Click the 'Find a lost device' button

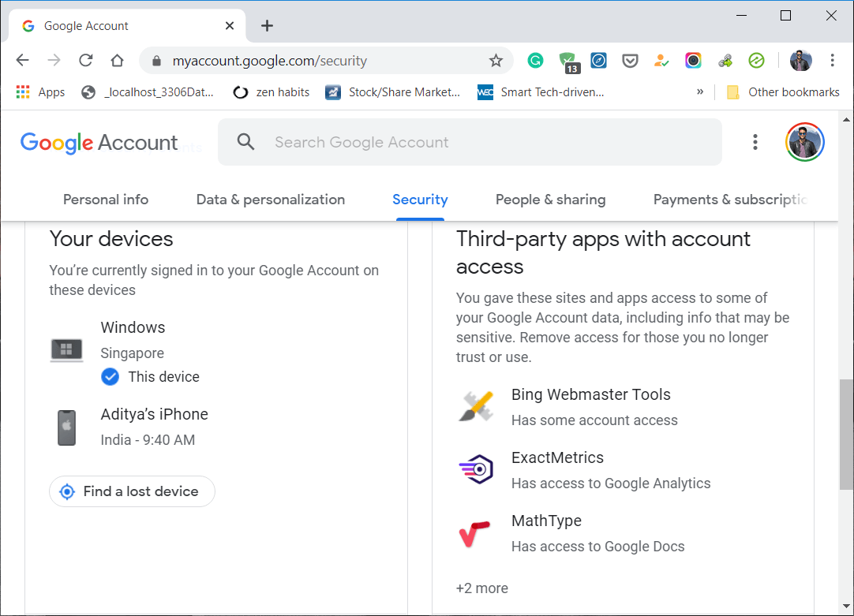click(131, 491)
